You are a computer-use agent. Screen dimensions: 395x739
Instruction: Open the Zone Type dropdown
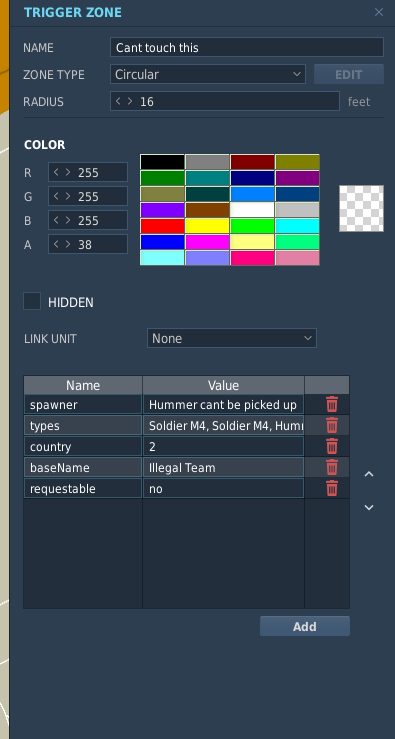pyautogui.click(x=208, y=74)
